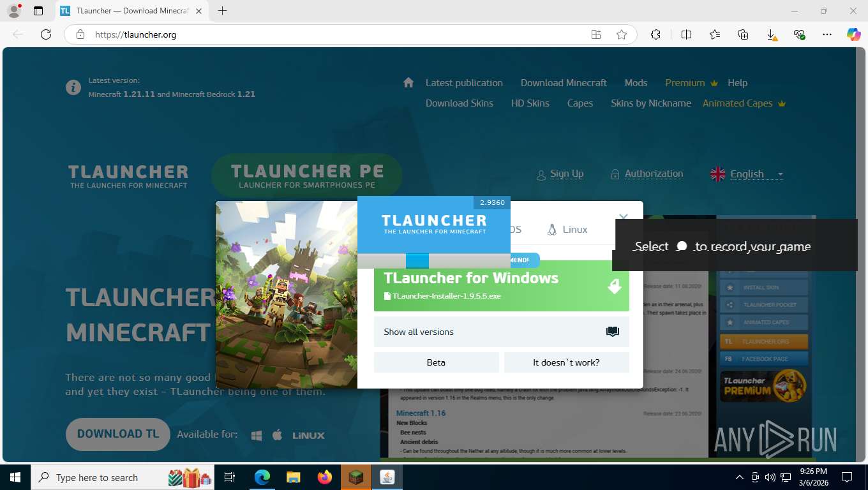This screenshot has width=868, height=490.
Task: Click the installer progress bar
Action: click(434, 261)
